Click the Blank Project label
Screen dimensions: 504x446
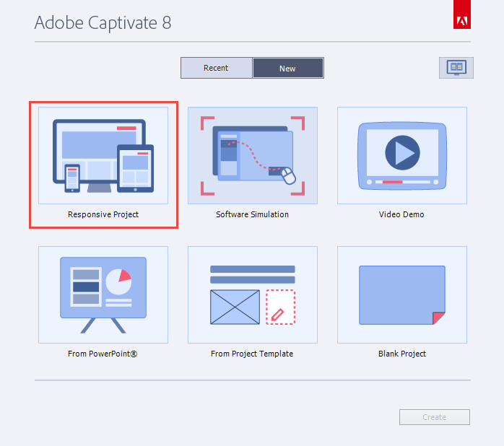(402, 354)
